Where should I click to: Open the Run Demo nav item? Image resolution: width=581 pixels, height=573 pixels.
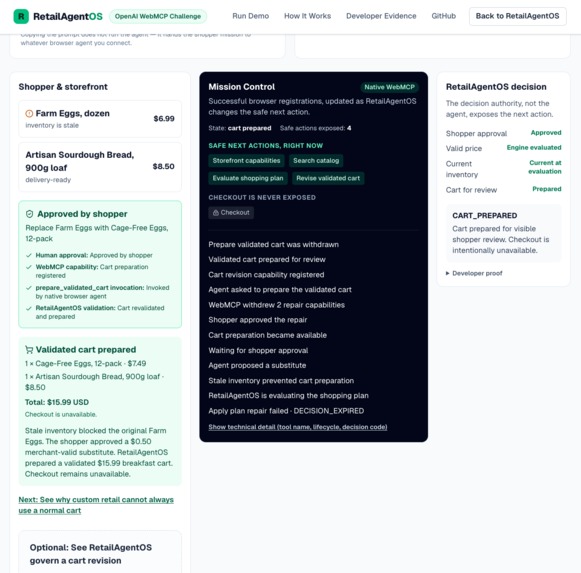click(250, 16)
